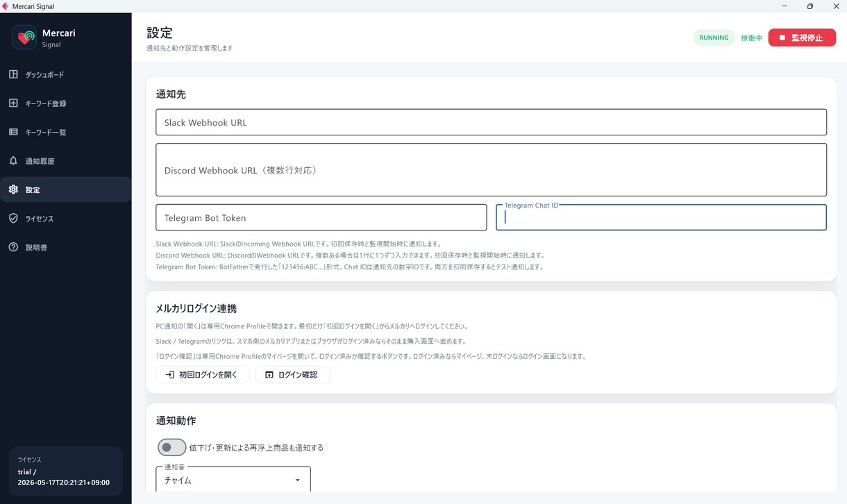Image resolution: width=847 pixels, height=504 pixels.
Task: Click the question mark icon for 説明書
Action: coord(13,247)
